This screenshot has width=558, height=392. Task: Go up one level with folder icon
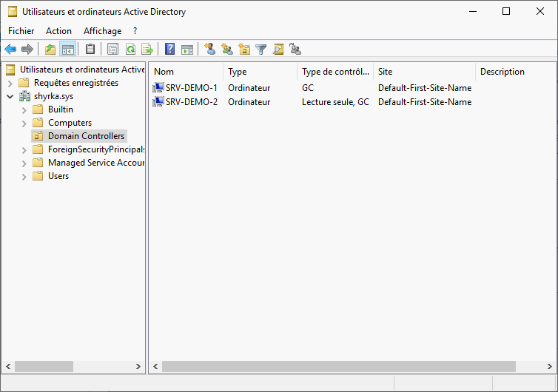pos(50,50)
